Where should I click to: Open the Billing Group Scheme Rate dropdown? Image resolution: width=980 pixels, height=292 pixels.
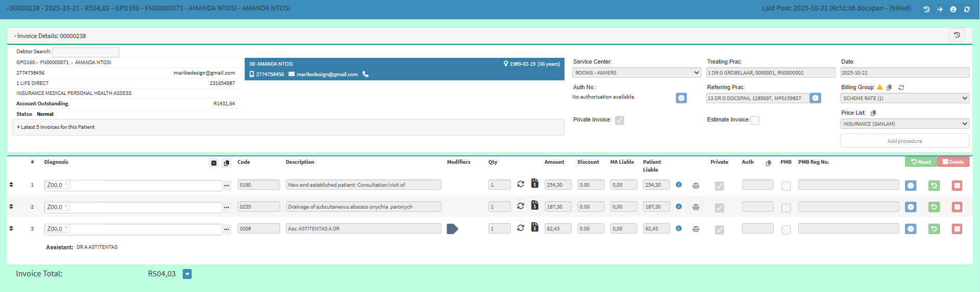click(904, 99)
